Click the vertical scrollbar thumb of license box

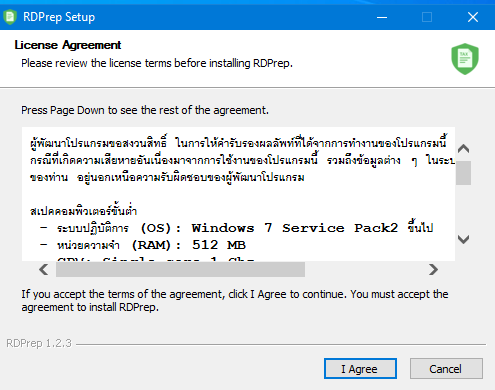point(464,173)
